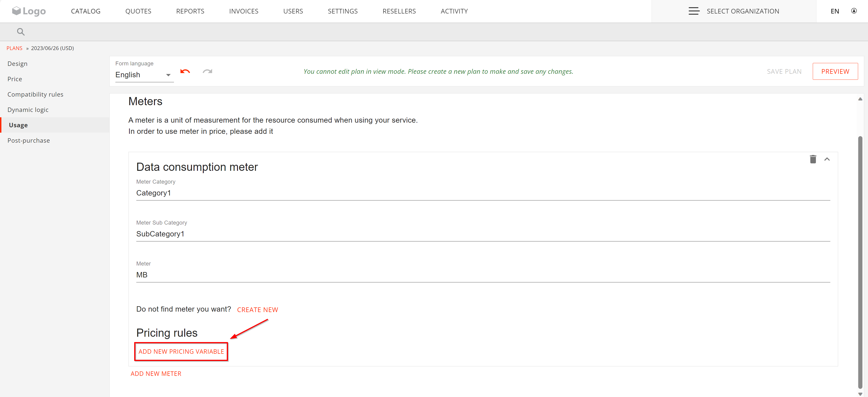868x397 pixels.
Task: Click the view mode warning message
Action: (438, 71)
